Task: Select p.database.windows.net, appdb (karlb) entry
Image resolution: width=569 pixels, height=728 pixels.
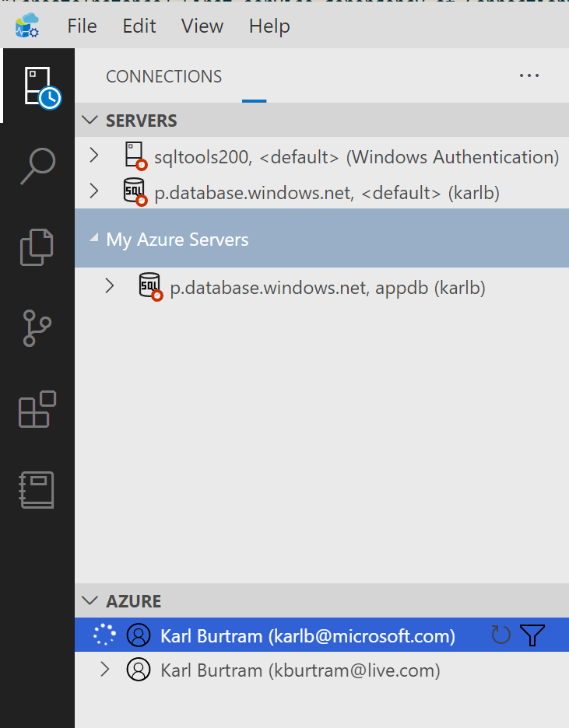Action: pyautogui.click(x=321, y=287)
